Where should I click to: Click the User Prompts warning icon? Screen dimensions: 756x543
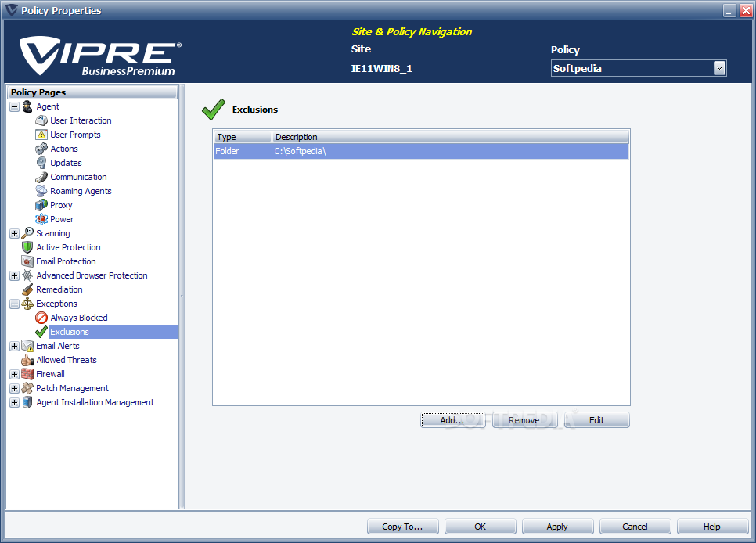tap(41, 135)
